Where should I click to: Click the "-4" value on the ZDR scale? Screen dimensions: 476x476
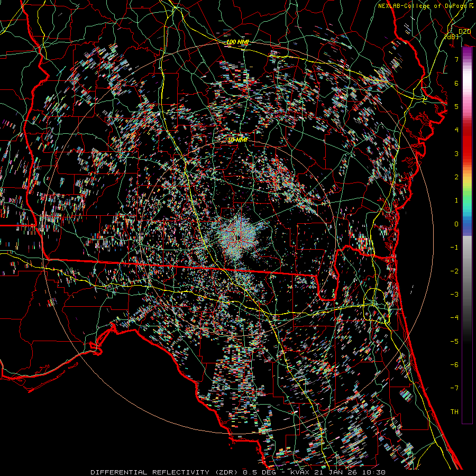[454, 318]
